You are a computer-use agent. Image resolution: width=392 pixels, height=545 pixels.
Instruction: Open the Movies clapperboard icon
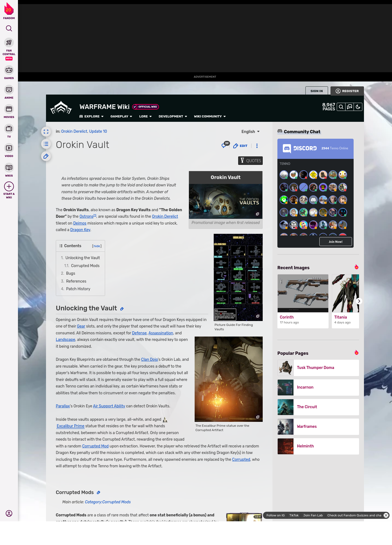tap(9, 109)
